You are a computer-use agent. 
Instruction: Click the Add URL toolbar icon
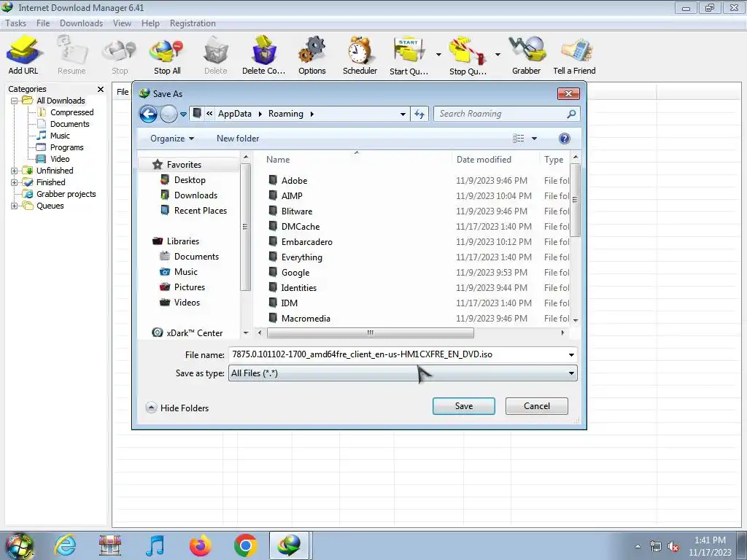23,55
